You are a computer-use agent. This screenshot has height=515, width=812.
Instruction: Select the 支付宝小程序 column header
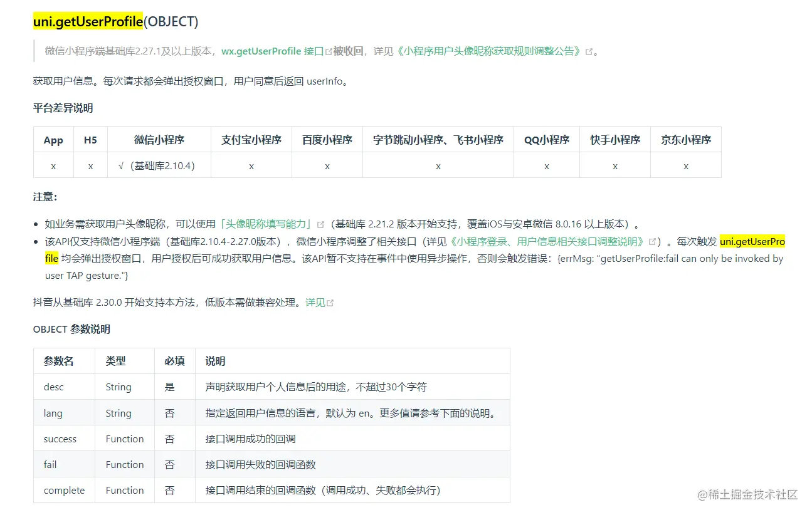[x=251, y=140]
